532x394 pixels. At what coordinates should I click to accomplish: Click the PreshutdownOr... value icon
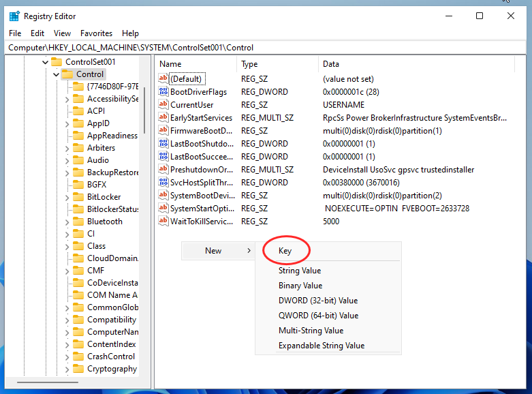point(163,169)
